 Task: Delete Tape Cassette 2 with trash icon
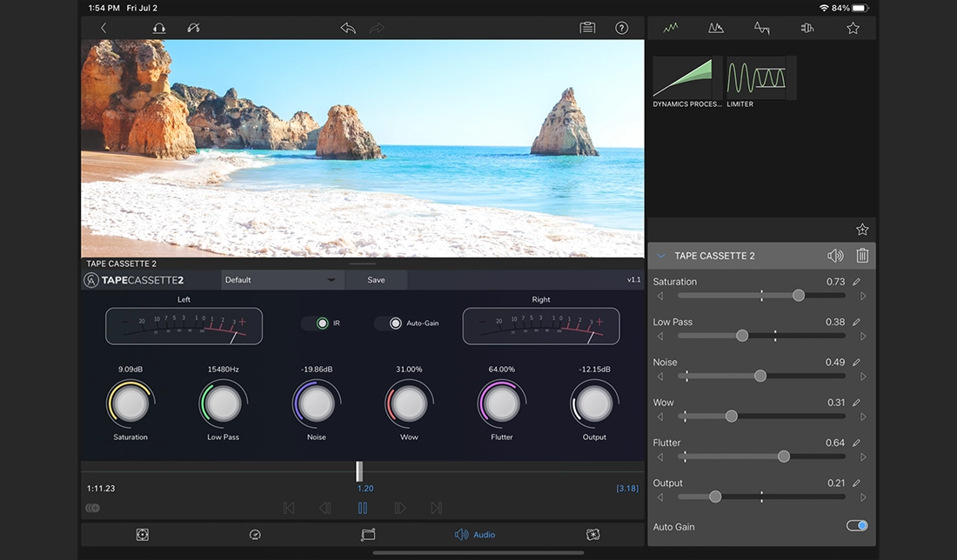click(862, 256)
